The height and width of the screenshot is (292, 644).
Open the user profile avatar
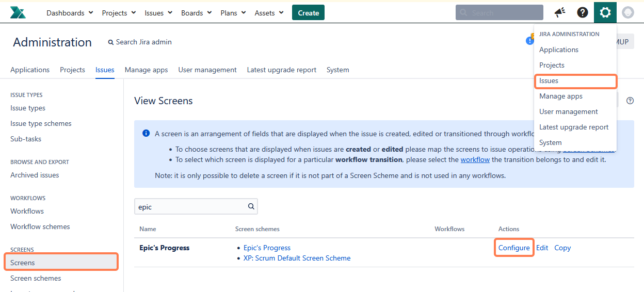click(628, 13)
